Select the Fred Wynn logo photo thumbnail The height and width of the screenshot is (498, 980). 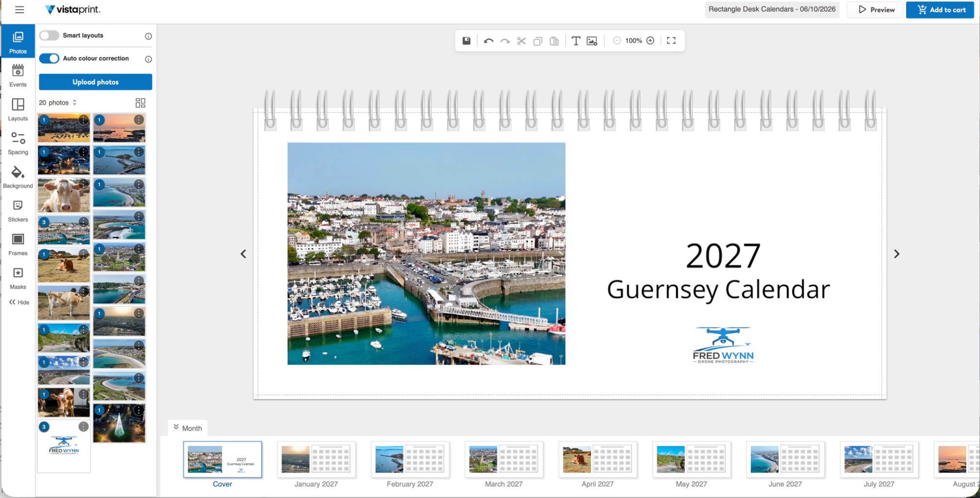coord(64,446)
